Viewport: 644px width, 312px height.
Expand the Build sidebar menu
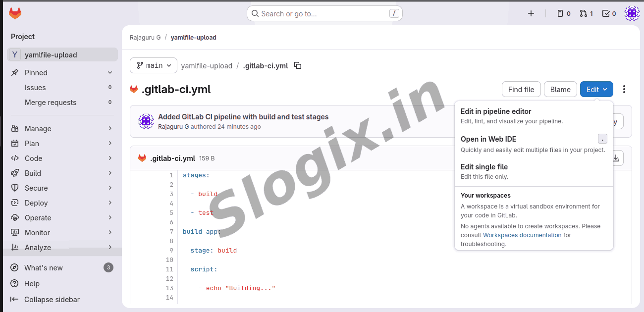coord(62,173)
